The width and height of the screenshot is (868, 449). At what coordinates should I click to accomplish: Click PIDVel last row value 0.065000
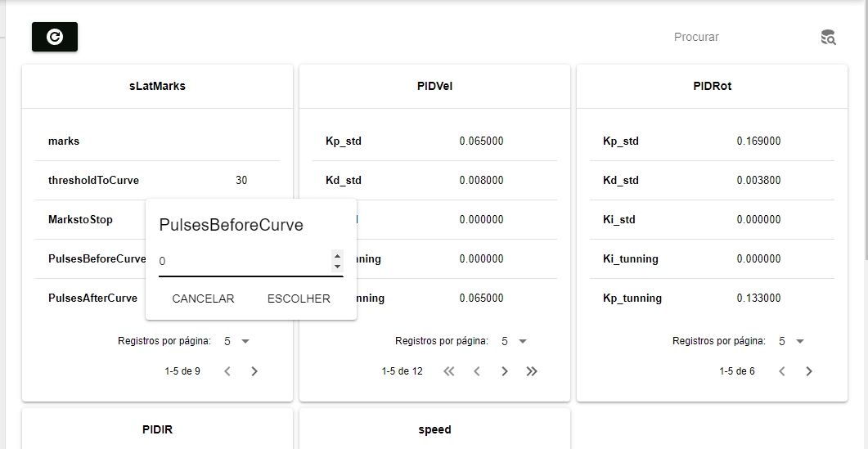pos(482,299)
